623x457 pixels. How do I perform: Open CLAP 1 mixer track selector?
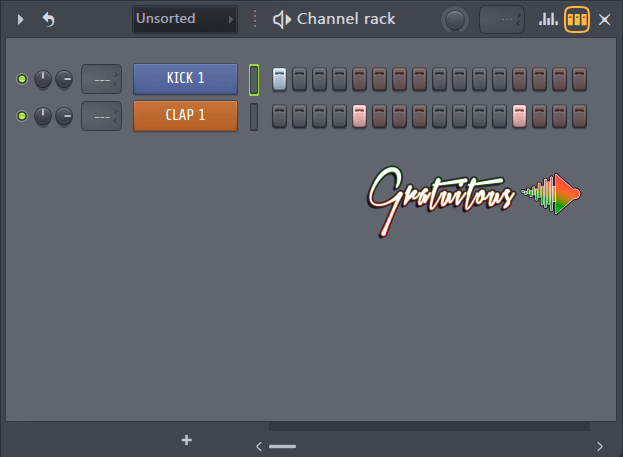click(x=101, y=116)
